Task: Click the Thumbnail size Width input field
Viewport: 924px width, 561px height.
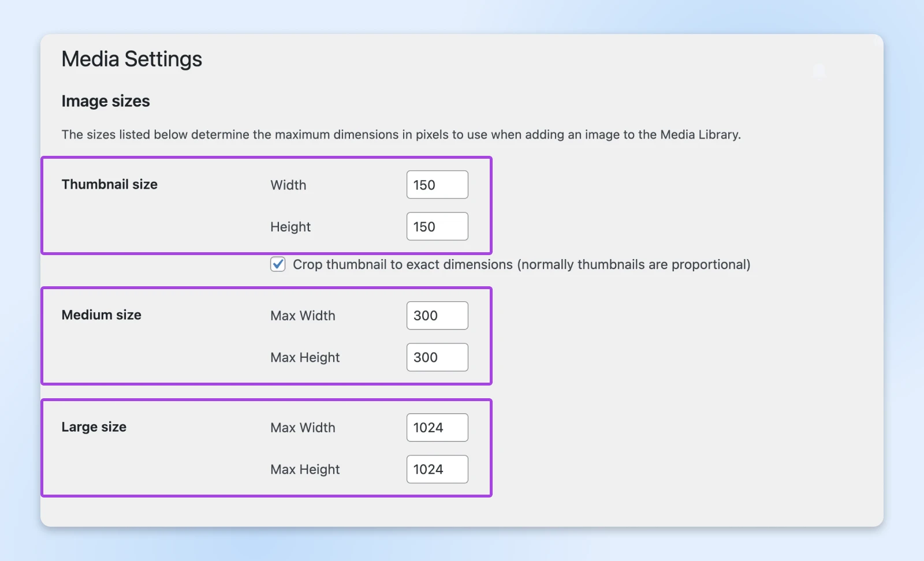Action: click(x=437, y=185)
